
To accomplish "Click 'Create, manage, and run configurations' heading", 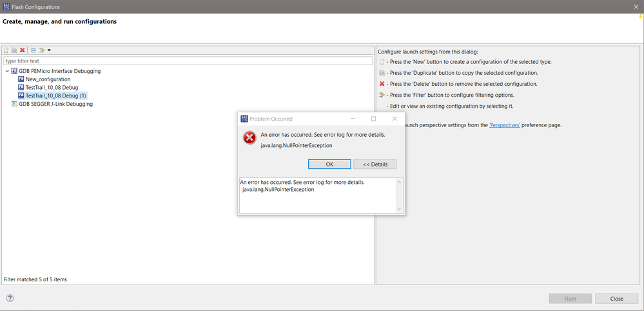I will pyautogui.click(x=59, y=21).
